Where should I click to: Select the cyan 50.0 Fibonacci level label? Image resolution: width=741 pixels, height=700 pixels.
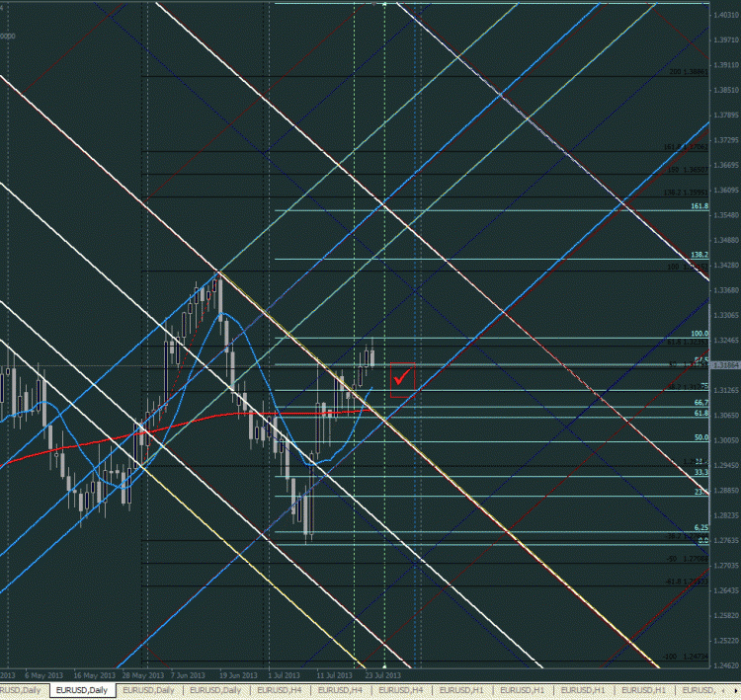click(701, 437)
